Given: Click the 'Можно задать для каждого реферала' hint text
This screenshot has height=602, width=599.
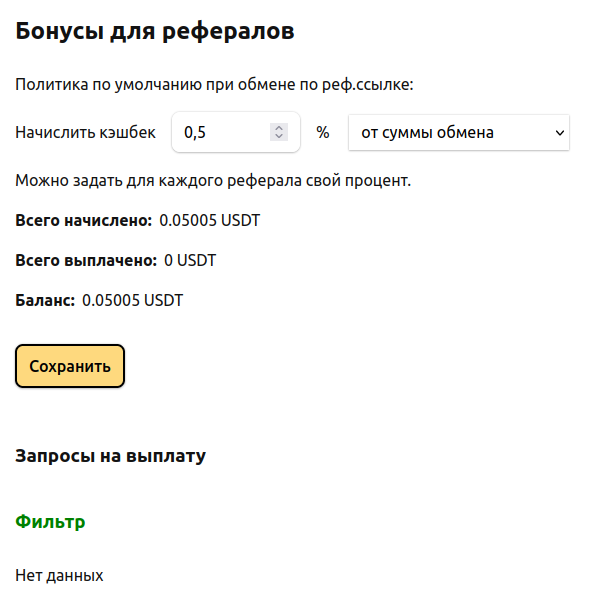Looking at the screenshot, I should [x=213, y=180].
